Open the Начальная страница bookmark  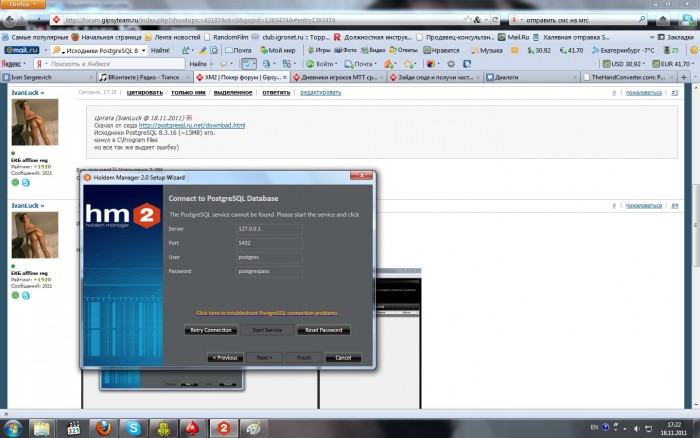[106, 37]
